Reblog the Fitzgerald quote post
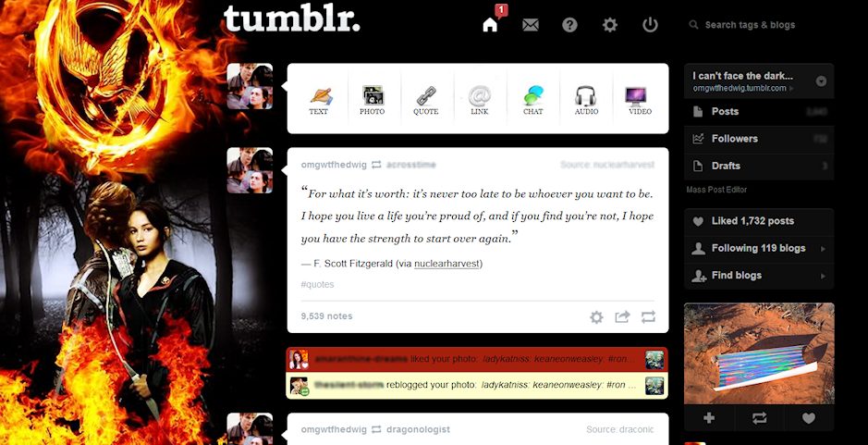 click(x=648, y=317)
